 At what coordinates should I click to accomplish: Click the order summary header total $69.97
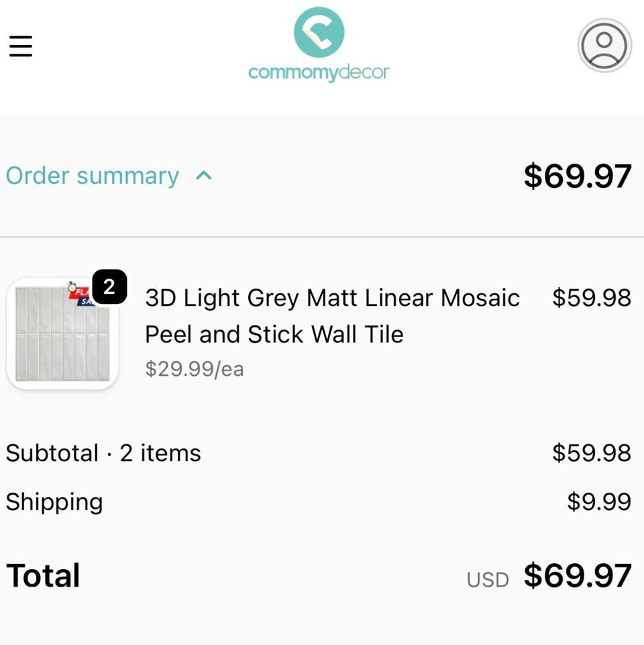coord(577,176)
